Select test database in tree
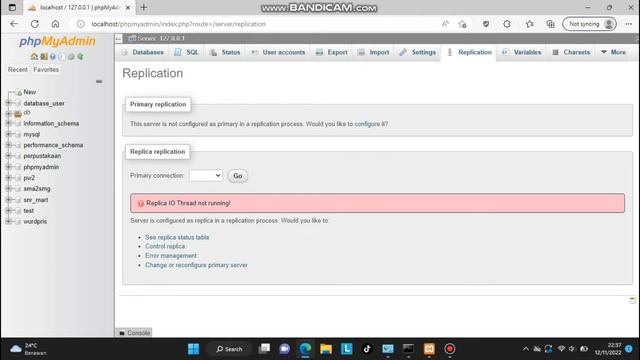 (29, 211)
